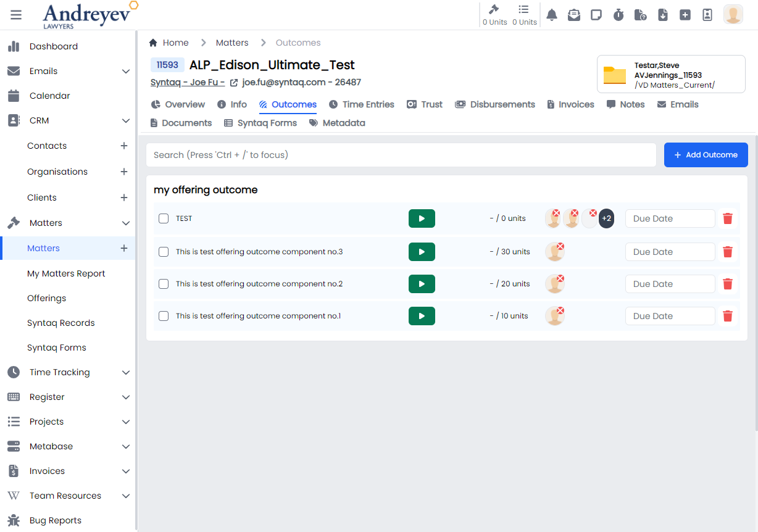Click plus icon next to Contacts

pyautogui.click(x=124, y=146)
